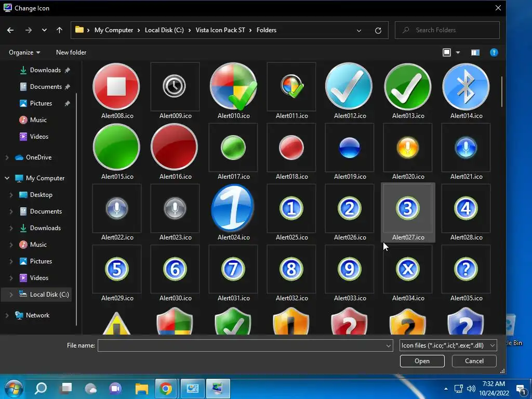The height and width of the screenshot is (399, 532).
Task: Choose Alert017.ico small green ball
Action: [233, 147]
